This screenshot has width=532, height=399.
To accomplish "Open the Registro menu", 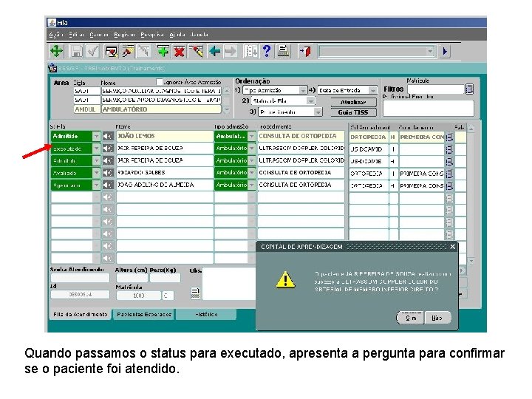I will (x=125, y=35).
